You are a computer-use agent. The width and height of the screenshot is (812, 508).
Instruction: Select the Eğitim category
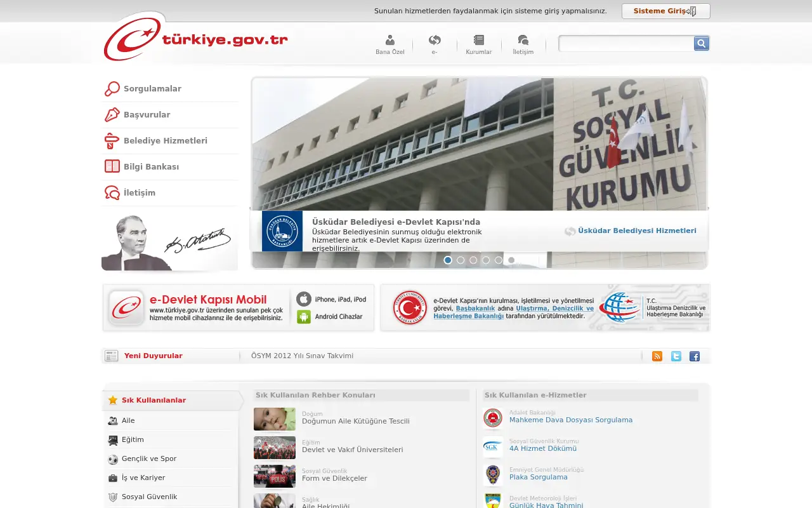tap(170, 439)
